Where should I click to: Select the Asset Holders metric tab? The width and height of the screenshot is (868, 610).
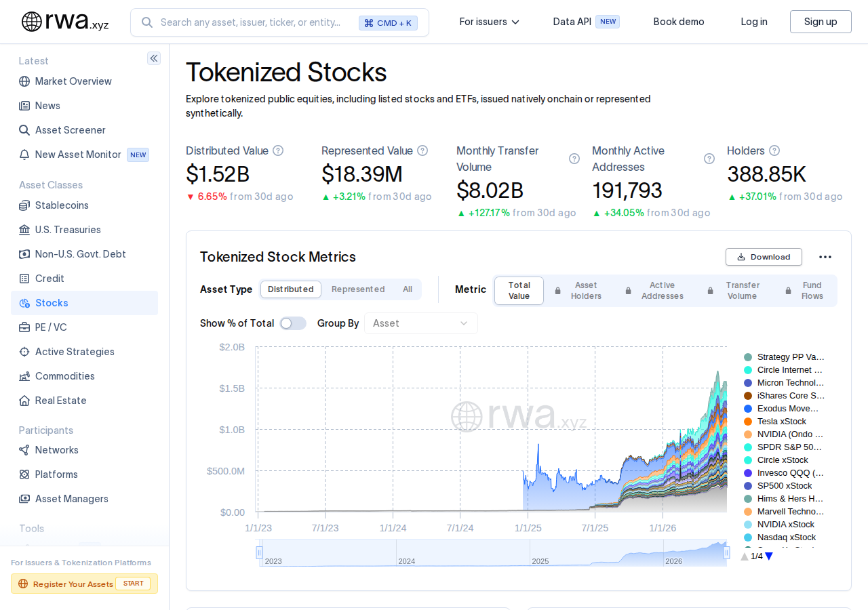tap(579, 291)
